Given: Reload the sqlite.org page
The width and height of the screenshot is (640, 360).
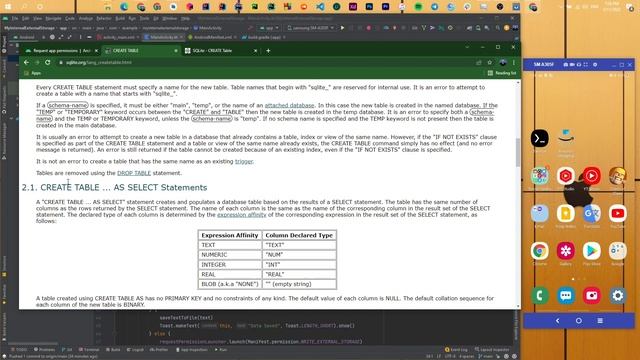Looking at the screenshot, I should click(48, 62).
